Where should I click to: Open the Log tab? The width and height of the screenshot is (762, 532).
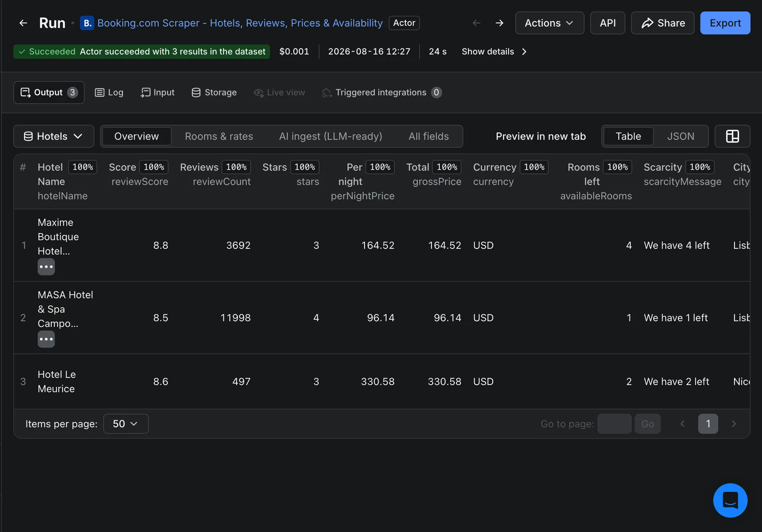click(x=109, y=92)
